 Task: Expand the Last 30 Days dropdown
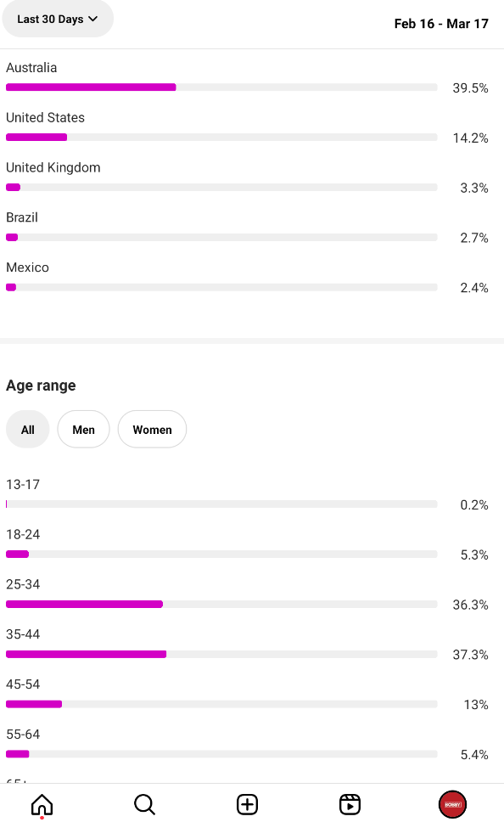pyautogui.click(x=58, y=19)
